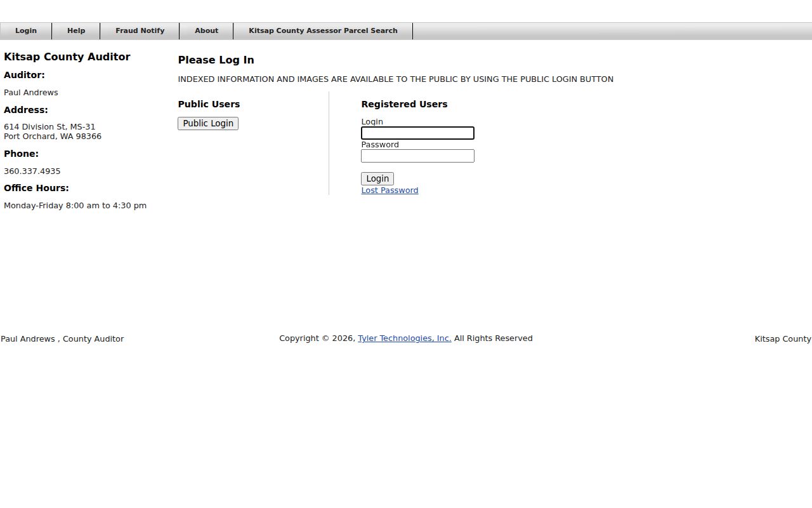Submit with the registered users Login button
812x508 pixels.
pyautogui.click(x=377, y=178)
